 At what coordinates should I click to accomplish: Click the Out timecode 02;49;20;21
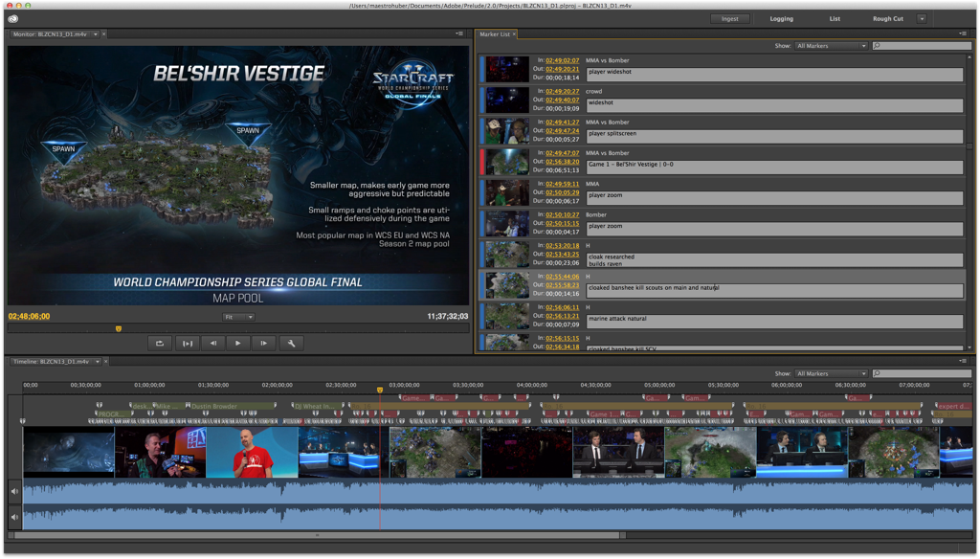click(562, 69)
